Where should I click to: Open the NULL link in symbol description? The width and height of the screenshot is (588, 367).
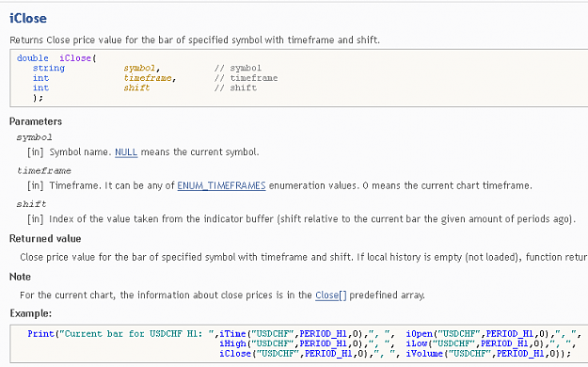tap(126, 152)
